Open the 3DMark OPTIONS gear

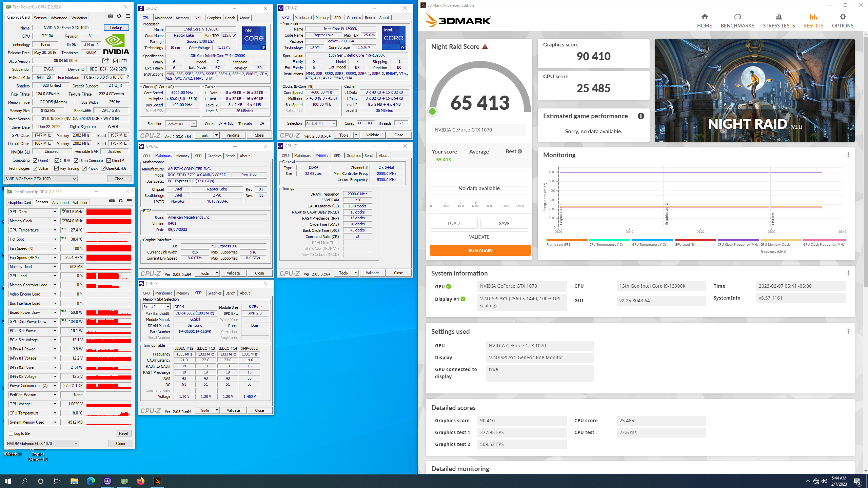click(x=843, y=21)
